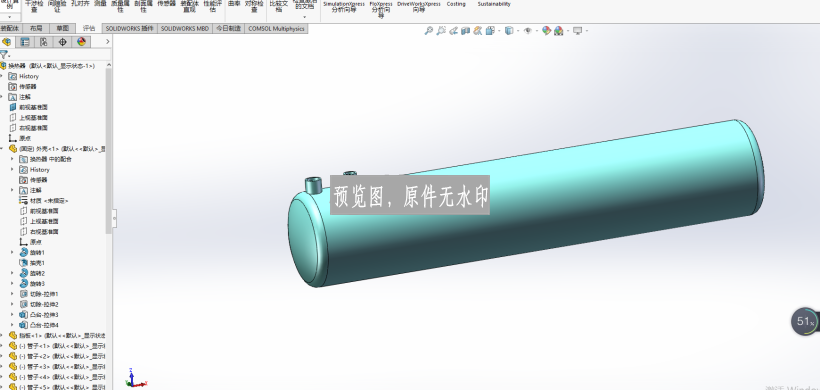This screenshot has height=390, width=820.
Task: Select the 管子<3> component
Action: (58, 366)
